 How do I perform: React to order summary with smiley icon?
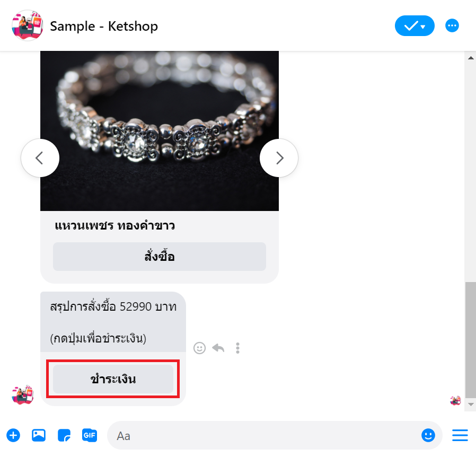pyautogui.click(x=199, y=348)
